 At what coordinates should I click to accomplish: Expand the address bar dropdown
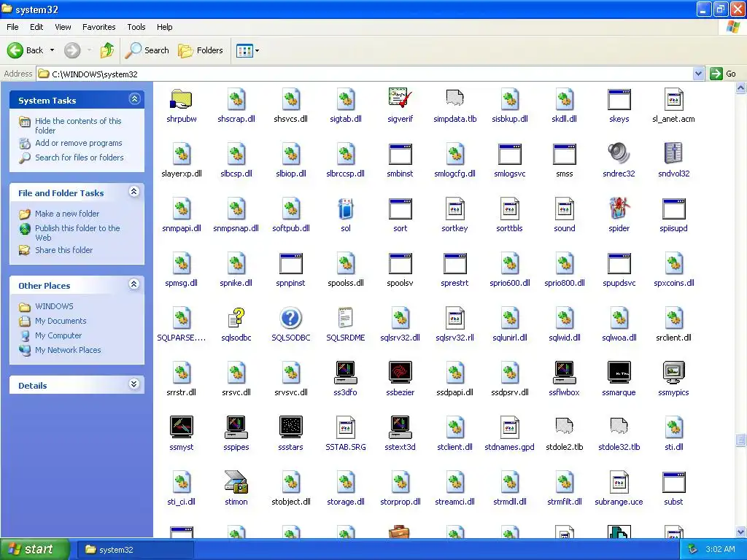[698, 74]
